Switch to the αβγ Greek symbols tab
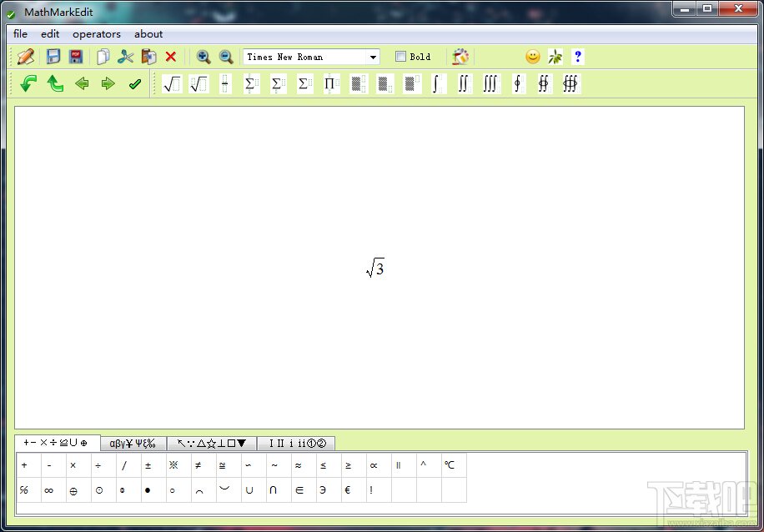 [133, 443]
